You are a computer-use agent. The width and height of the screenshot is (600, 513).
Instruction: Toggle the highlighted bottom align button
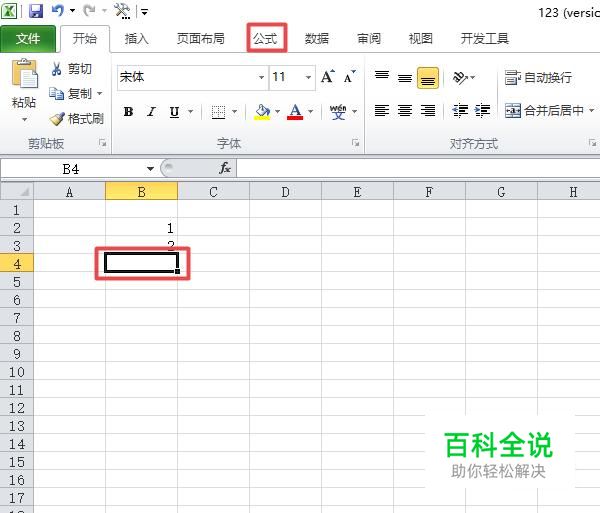[x=428, y=77]
